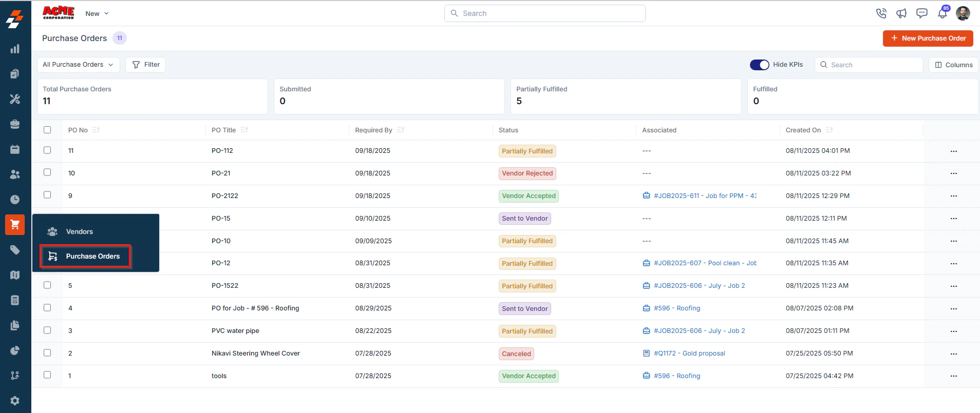Open the Vendors flyout menu item
Viewport: 980px width, 413px height.
click(79, 231)
